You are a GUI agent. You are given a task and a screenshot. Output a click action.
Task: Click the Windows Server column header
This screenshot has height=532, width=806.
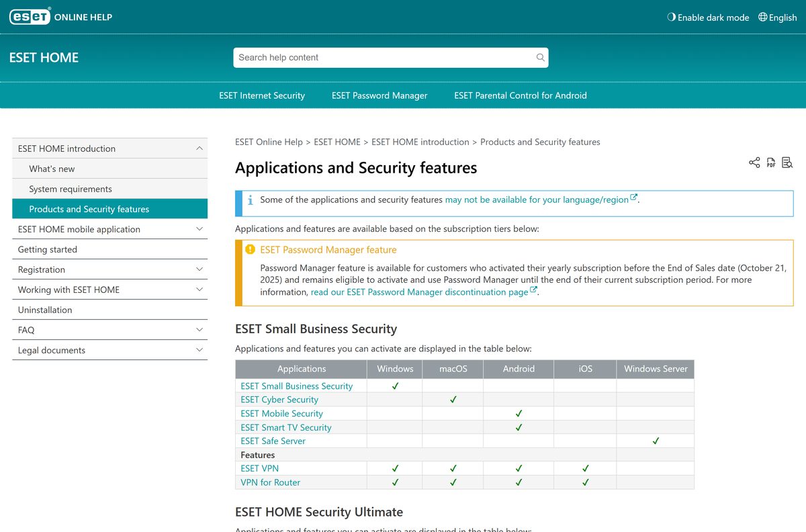tap(656, 369)
